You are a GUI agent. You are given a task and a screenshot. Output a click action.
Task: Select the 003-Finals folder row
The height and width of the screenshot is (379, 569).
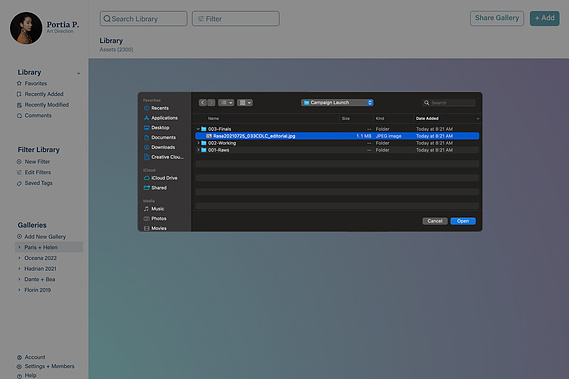337,129
